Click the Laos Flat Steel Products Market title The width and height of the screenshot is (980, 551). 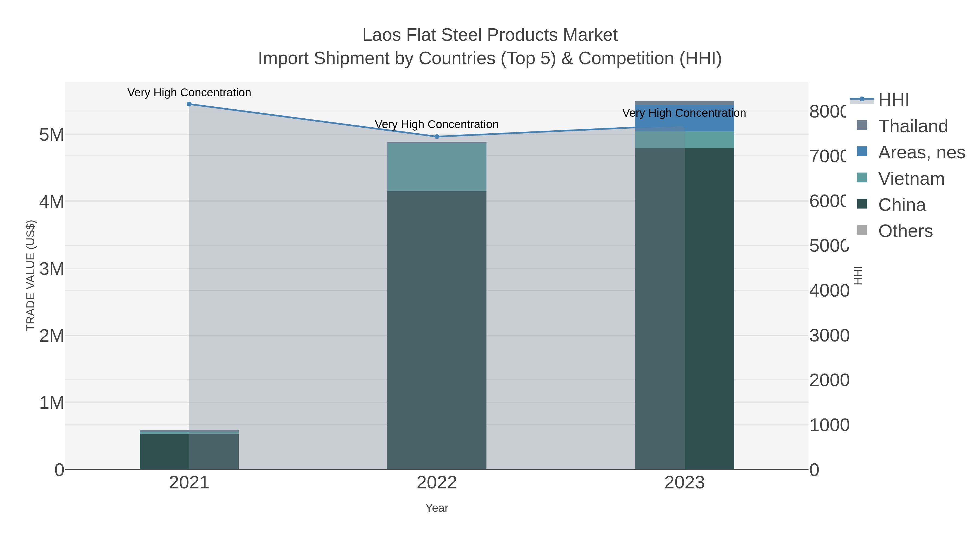[490, 35]
